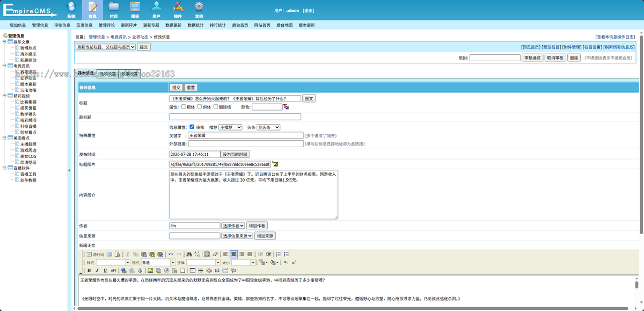Insert a table via editor table icon
Screen dimensions: 644x311
[x=192, y=270]
